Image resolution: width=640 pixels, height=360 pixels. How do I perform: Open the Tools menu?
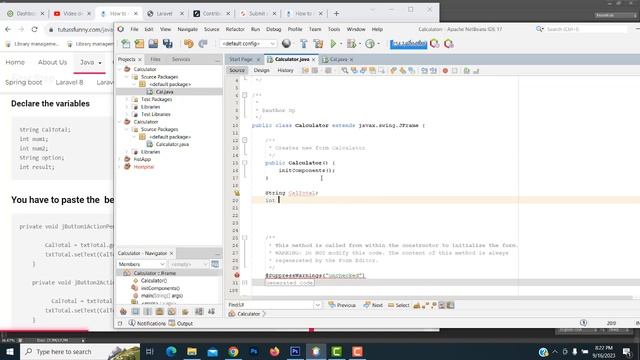pos(334,29)
